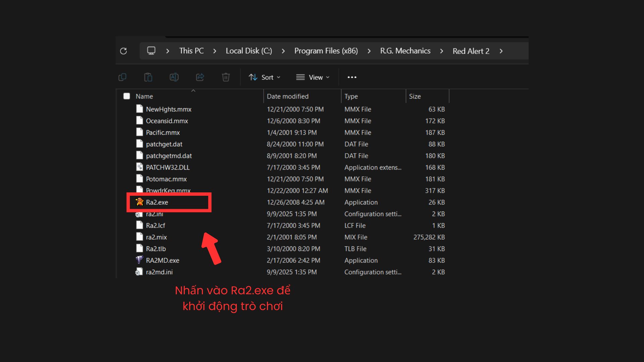This screenshot has height=362, width=644.
Task: Click the LCF File type cell
Action: pyautogui.click(x=355, y=226)
